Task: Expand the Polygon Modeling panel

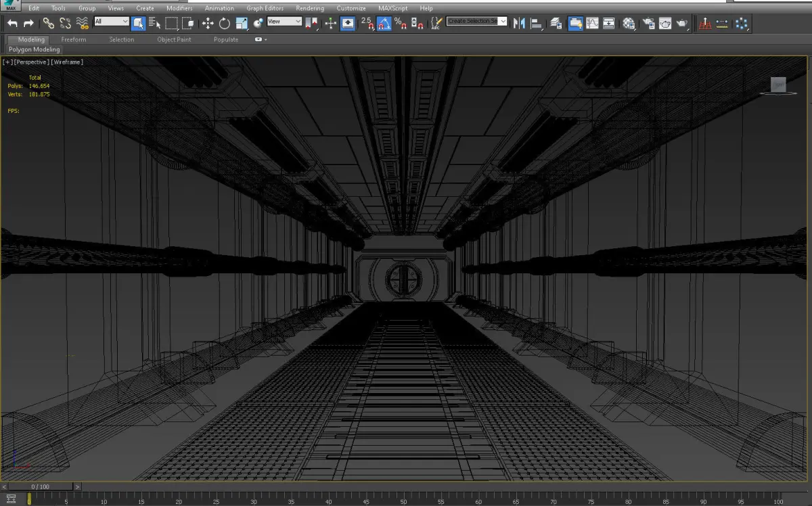Action: [34, 49]
